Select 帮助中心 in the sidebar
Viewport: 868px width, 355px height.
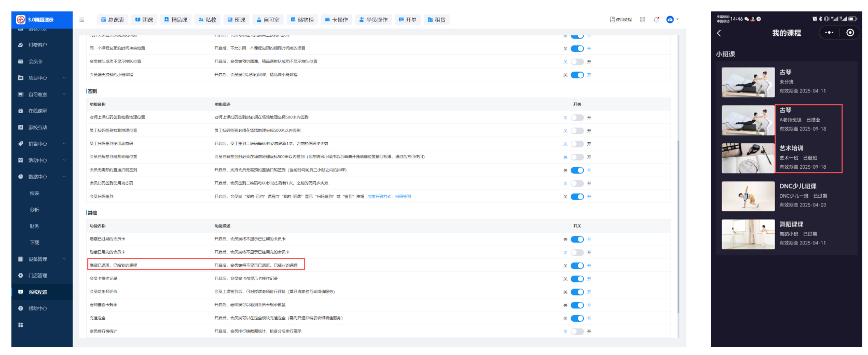pos(37,308)
